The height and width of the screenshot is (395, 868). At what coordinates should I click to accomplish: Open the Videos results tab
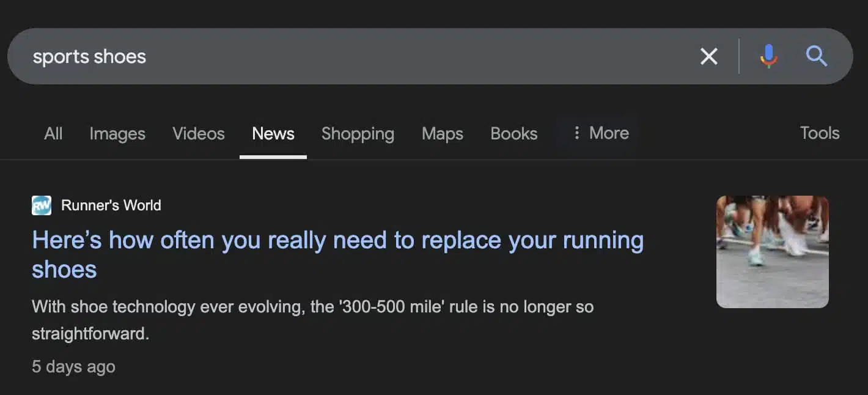tap(199, 133)
